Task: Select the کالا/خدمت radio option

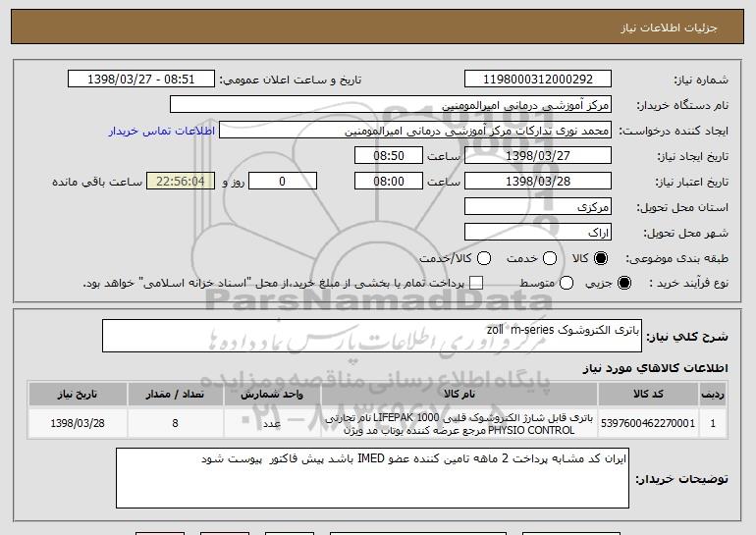Action: tap(484, 258)
